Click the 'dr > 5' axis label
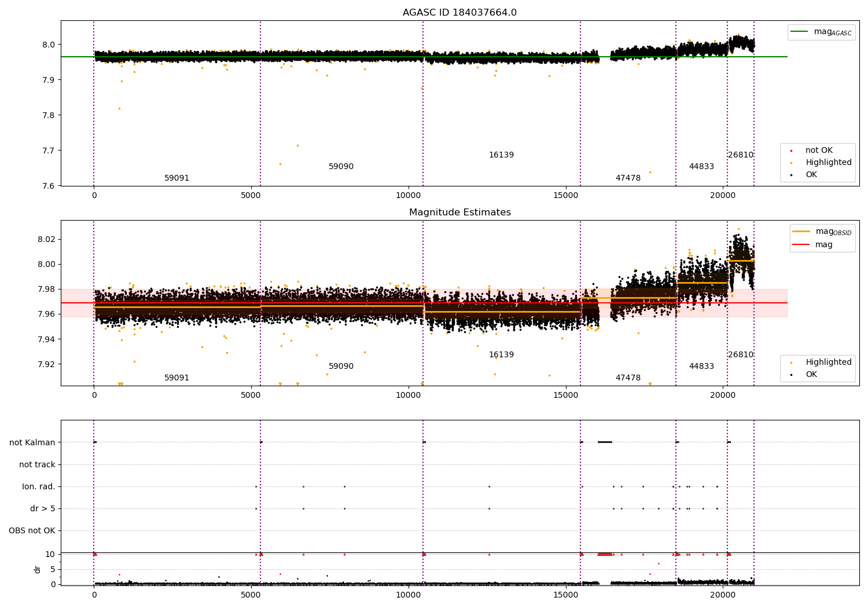 coord(43,509)
